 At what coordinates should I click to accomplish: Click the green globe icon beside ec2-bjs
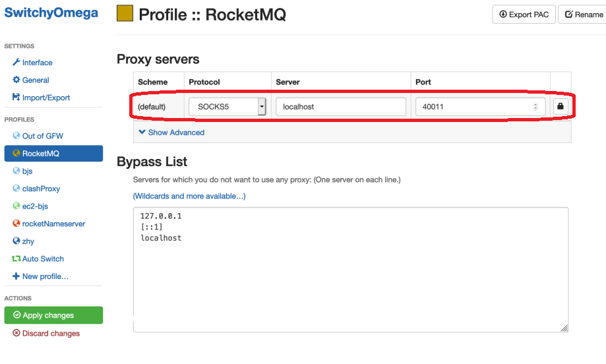coord(16,206)
